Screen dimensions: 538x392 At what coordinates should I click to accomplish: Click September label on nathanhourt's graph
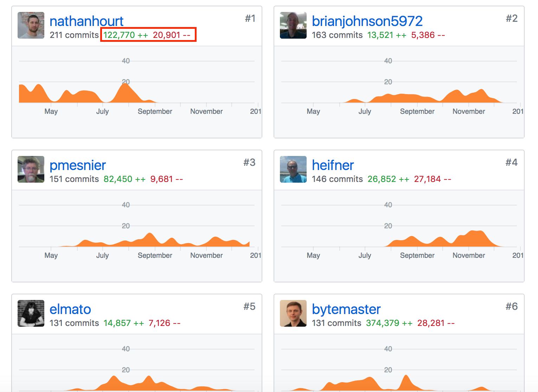155,111
